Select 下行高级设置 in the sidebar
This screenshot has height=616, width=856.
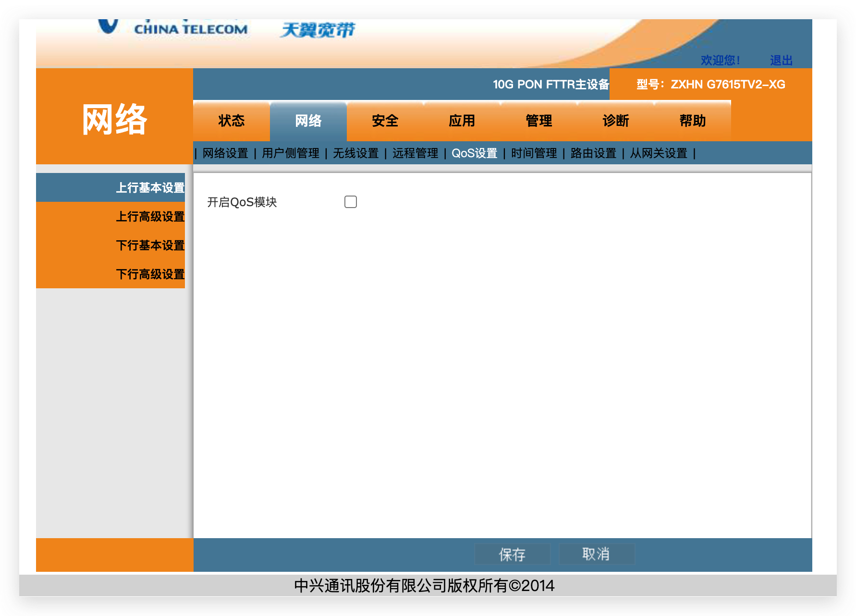point(150,274)
